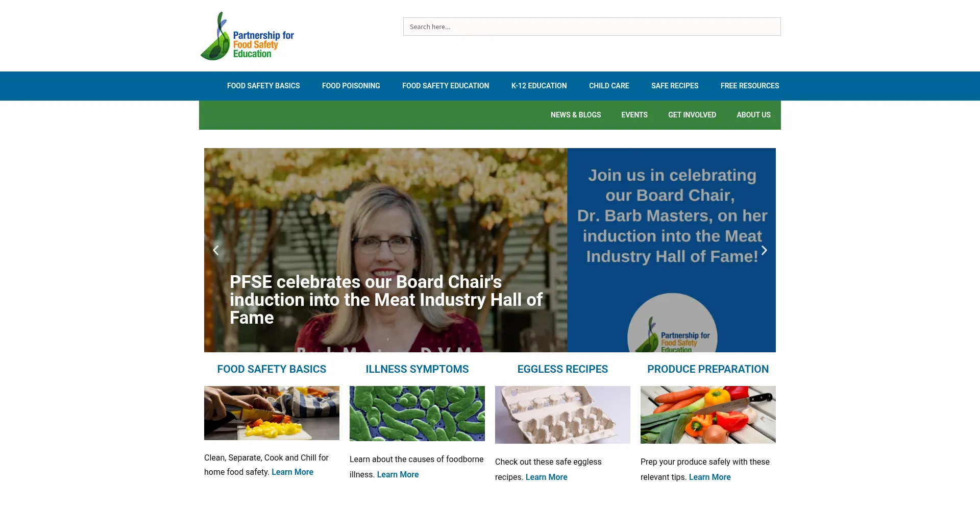This screenshot has width=980, height=507.
Task: Click the search input field
Action: (592, 27)
